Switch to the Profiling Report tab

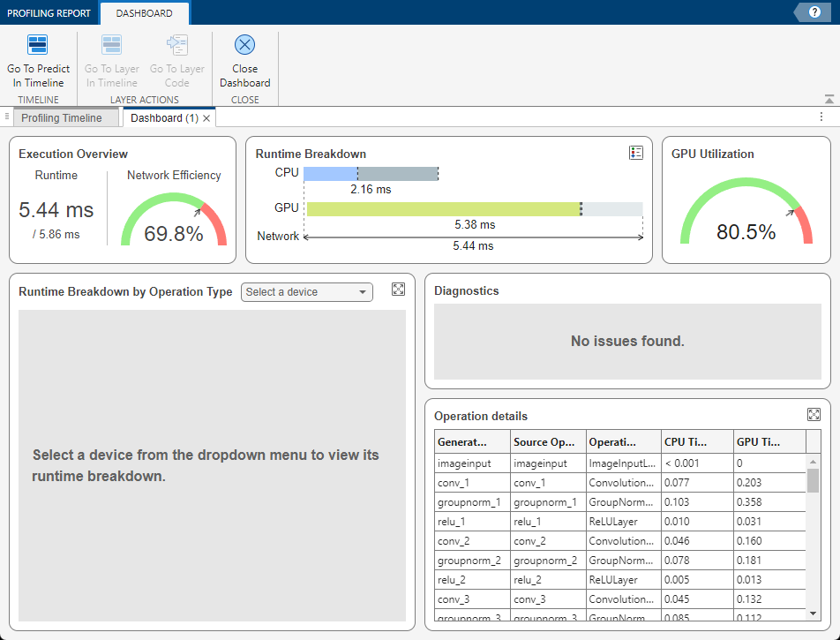pos(49,13)
